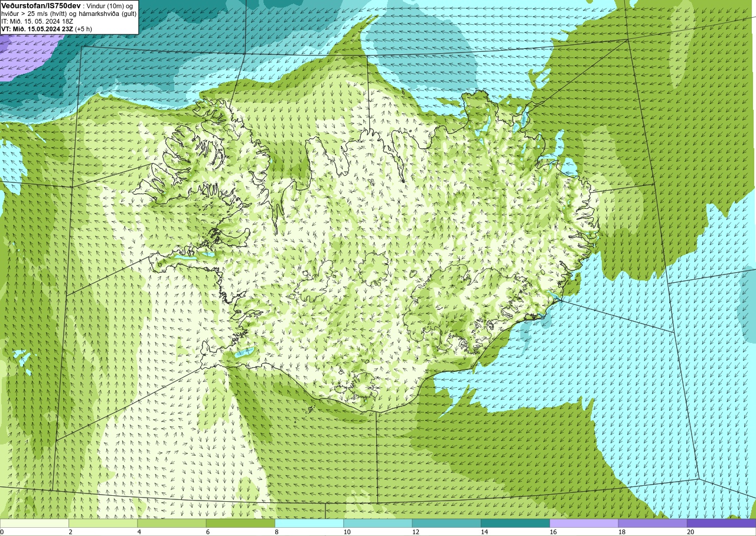Click the legend scale label '2'

[x=70, y=532]
